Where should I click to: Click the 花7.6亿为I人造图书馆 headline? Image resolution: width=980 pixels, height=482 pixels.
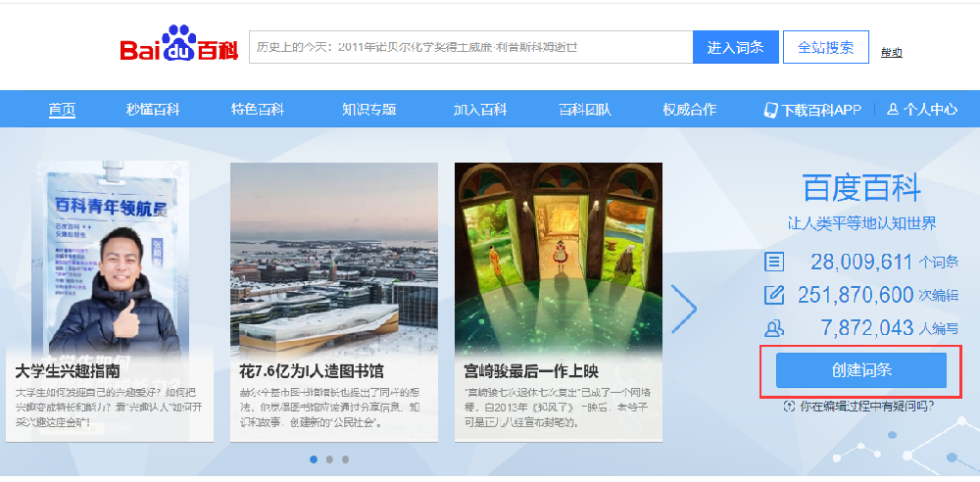pyautogui.click(x=312, y=371)
